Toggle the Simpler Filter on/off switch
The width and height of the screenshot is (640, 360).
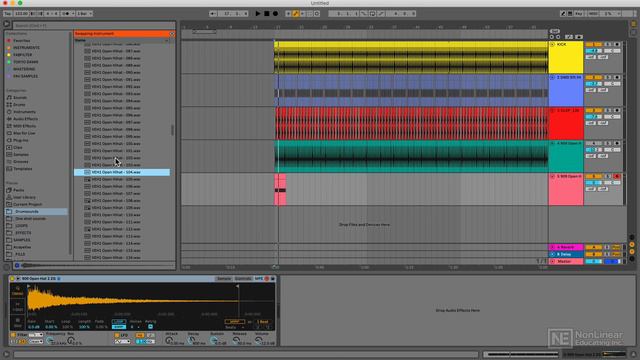[13, 335]
